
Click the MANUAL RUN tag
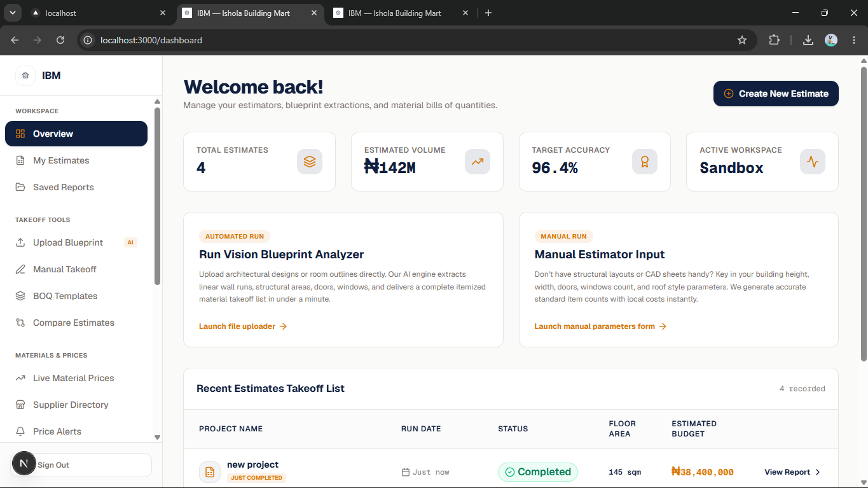coord(563,236)
